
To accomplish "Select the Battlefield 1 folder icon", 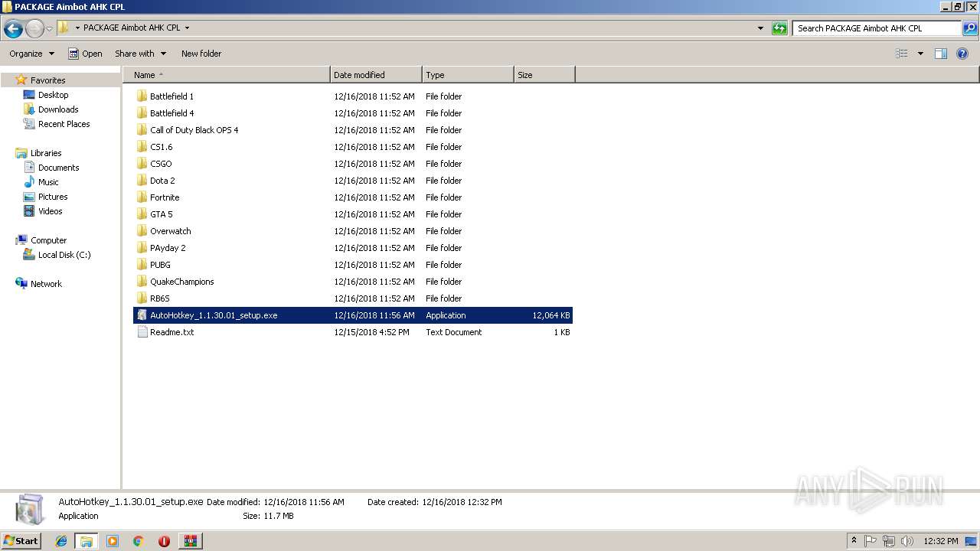I will [x=142, y=96].
